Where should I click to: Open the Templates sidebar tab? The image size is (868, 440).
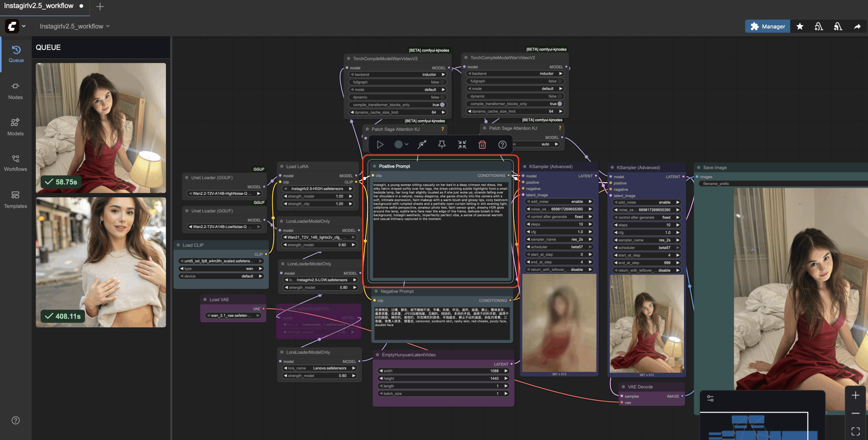[16, 200]
